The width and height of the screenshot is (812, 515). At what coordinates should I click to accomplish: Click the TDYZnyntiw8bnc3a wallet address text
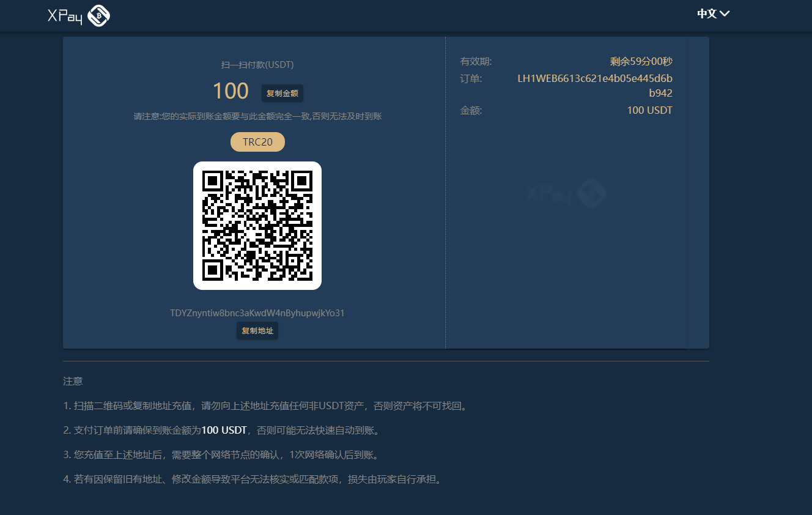pos(257,313)
